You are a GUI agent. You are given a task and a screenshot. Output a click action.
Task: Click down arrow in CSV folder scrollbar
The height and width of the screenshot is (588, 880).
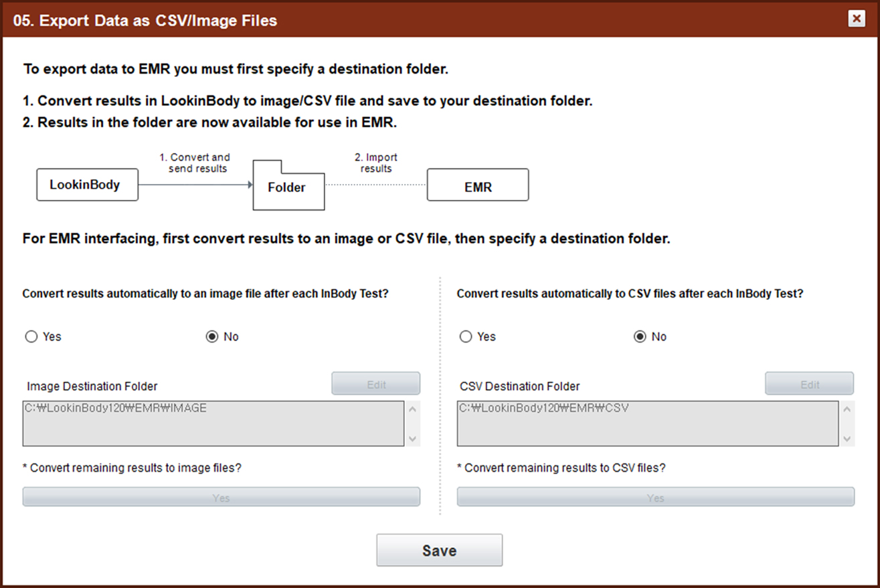pyautogui.click(x=847, y=439)
